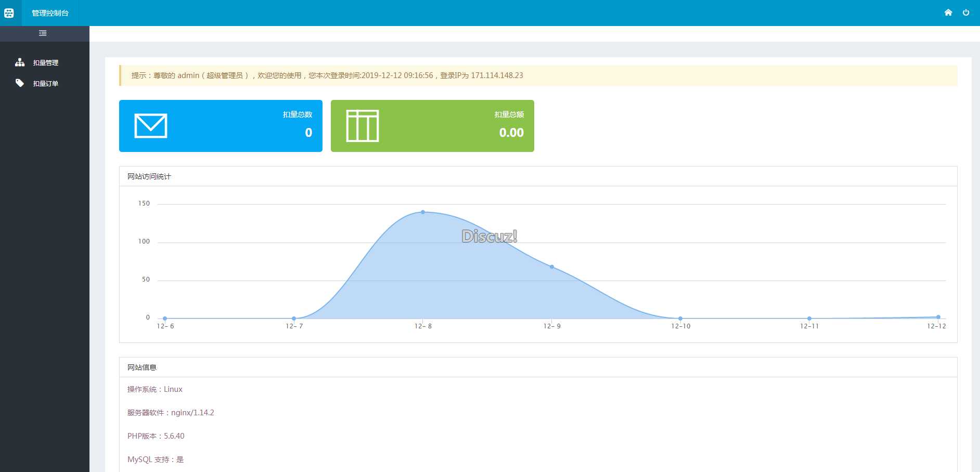Image resolution: width=980 pixels, height=472 pixels.
Task: Click the 12-9 chart data point
Action: pyautogui.click(x=552, y=267)
